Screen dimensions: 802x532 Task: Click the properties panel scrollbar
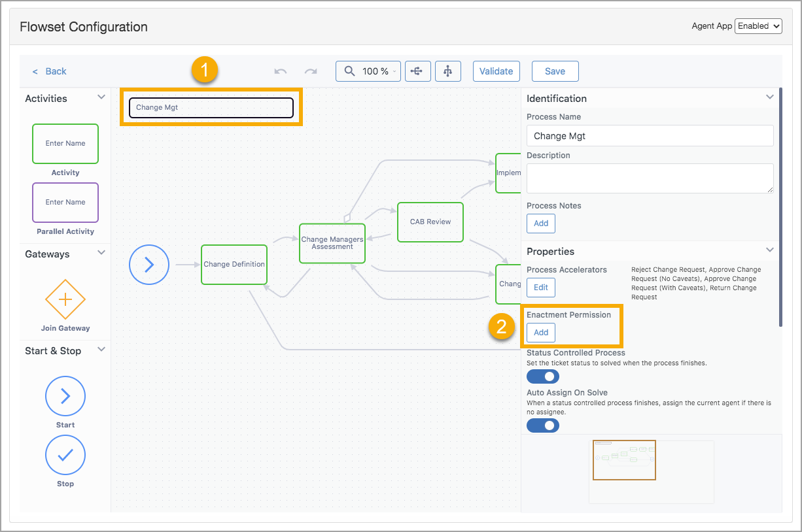pos(780,207)
